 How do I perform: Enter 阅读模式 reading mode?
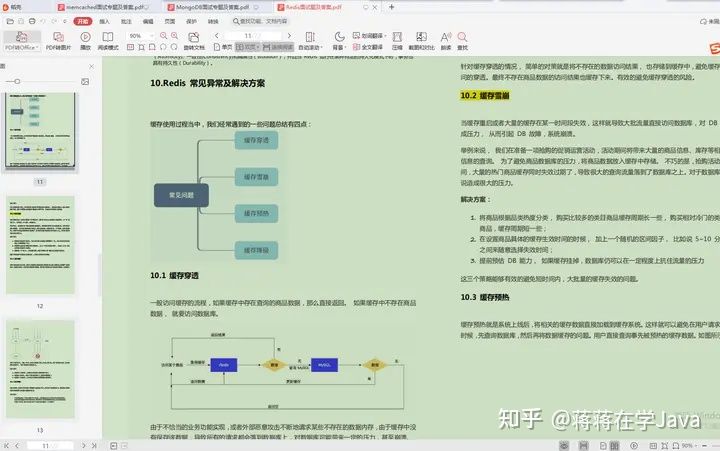[108, 40]
